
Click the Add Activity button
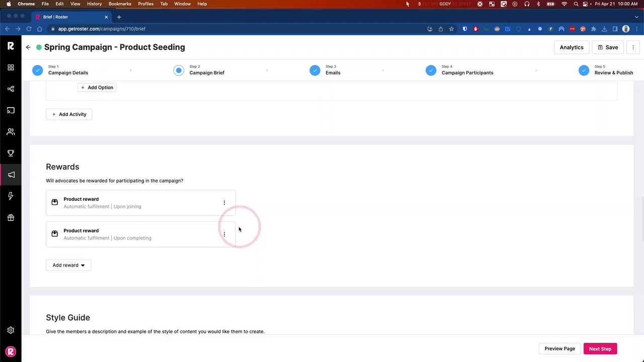coord(69,114)
